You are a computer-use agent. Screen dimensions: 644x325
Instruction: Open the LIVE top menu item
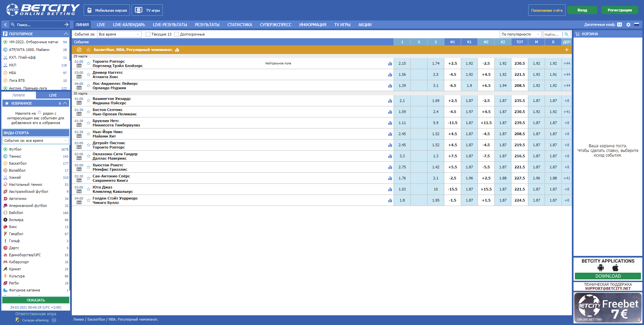tap(101, 24)
